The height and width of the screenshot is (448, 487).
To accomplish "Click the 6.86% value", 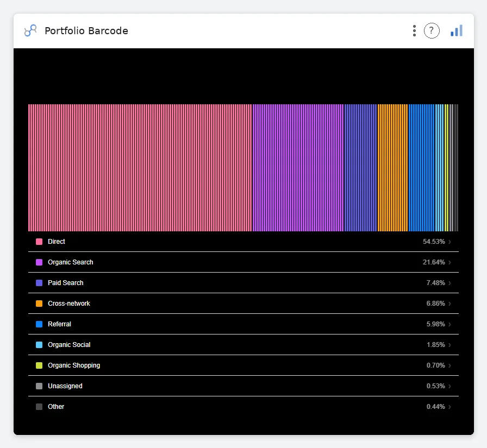I will tap(435, 304).
